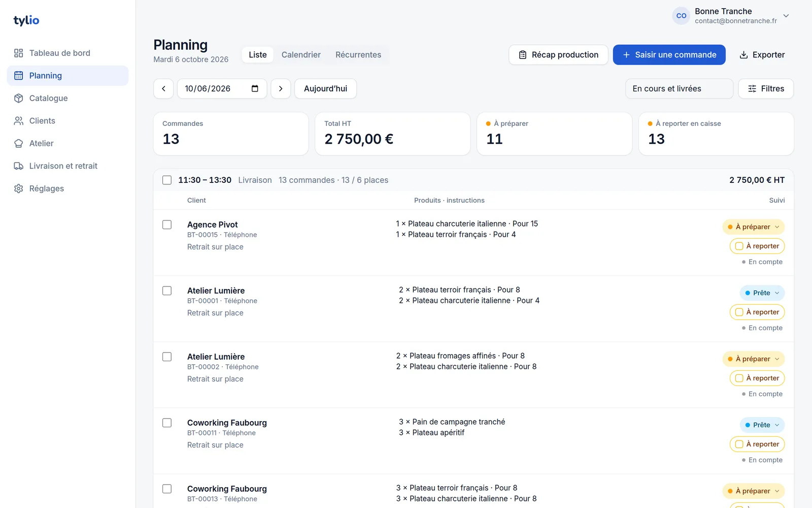Click the CO account avatar
This screenshot has height=508, width=812.
coord(681,16)
